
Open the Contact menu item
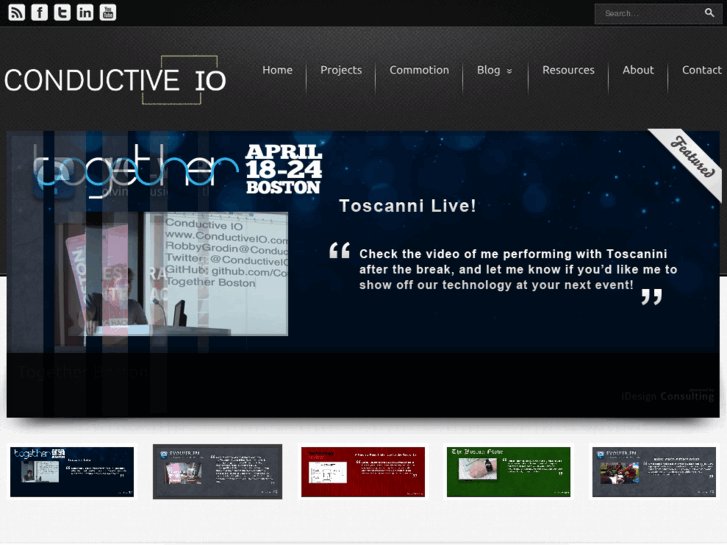pos(701,70)
